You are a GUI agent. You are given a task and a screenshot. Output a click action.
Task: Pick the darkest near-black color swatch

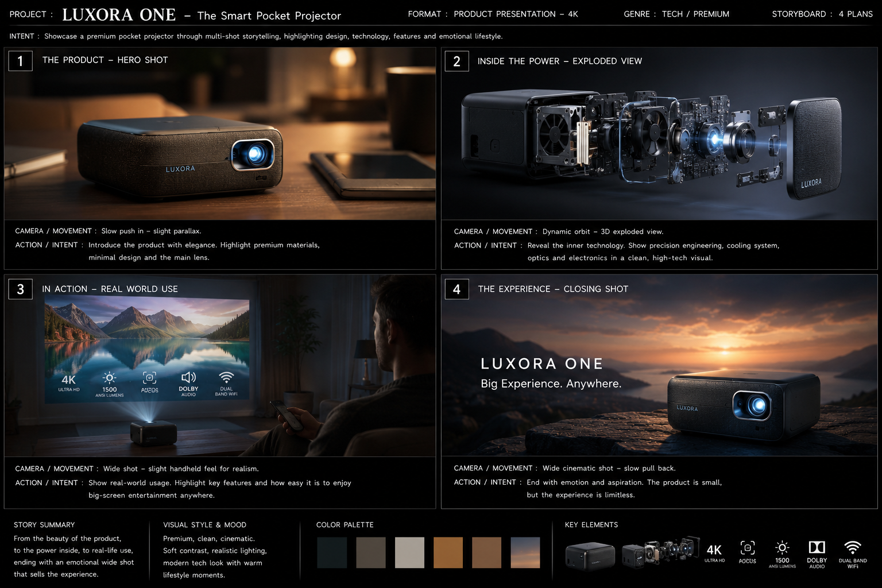332,552
